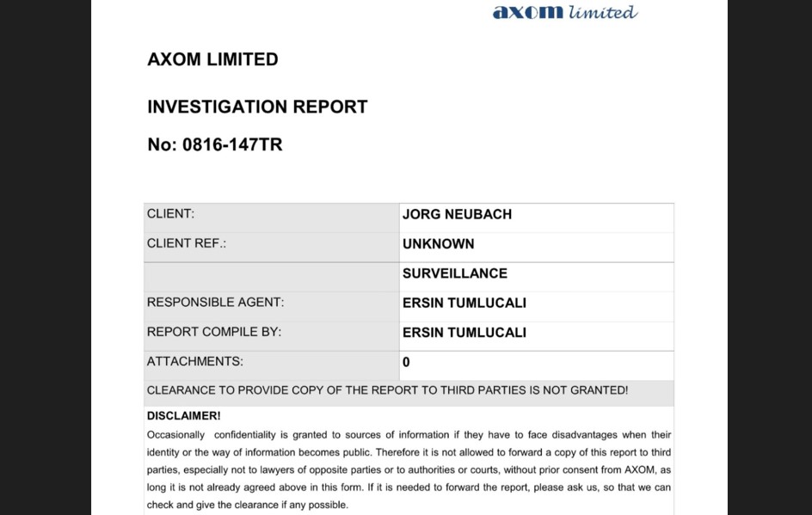Select the report compiler name ERSIN TUMLUCALI
The height and width of the screenshot is (515, 812).
point(464,333)
